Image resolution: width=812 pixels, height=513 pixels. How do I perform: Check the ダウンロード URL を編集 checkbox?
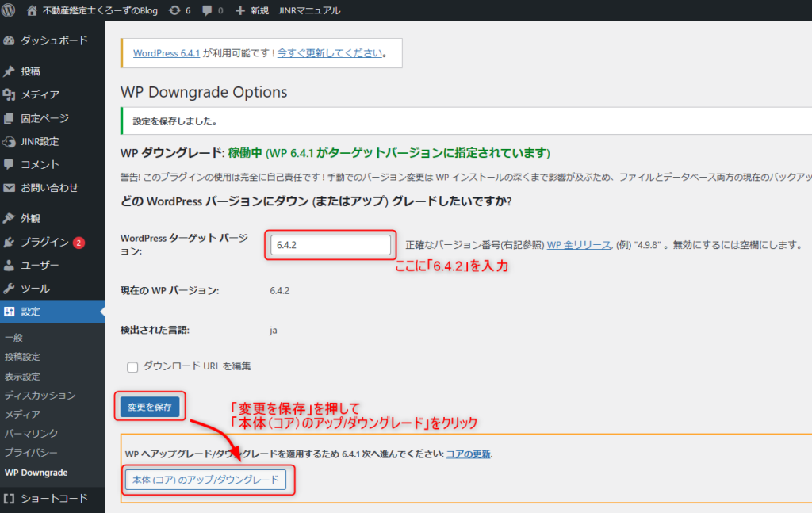click(x=132, y=367)
